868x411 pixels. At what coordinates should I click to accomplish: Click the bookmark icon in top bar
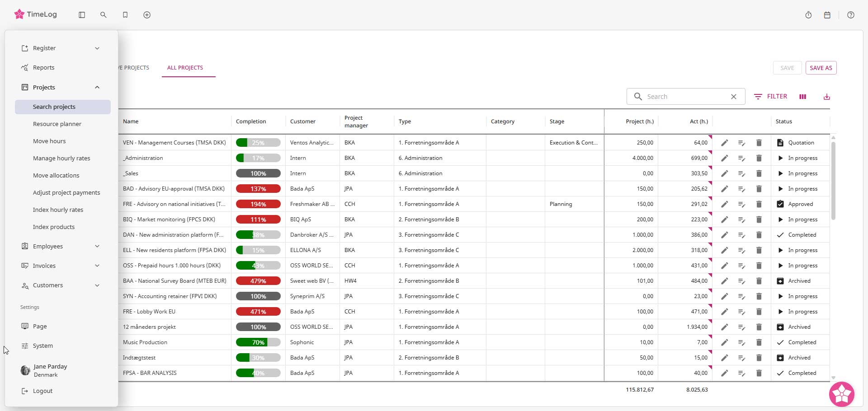pos(125,15)
